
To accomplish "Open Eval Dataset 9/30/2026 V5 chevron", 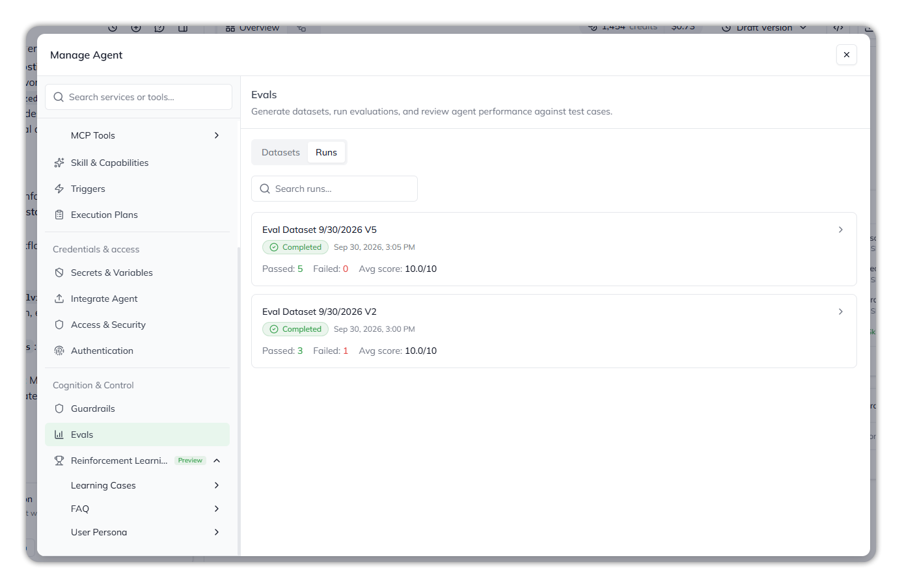I will pyautogui.click(x=841, y=230).
